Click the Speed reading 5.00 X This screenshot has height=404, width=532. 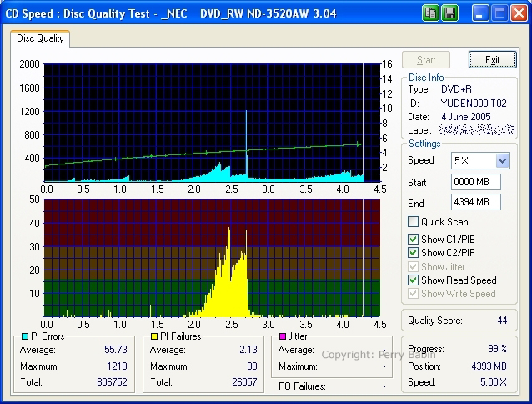pos(494,382)
